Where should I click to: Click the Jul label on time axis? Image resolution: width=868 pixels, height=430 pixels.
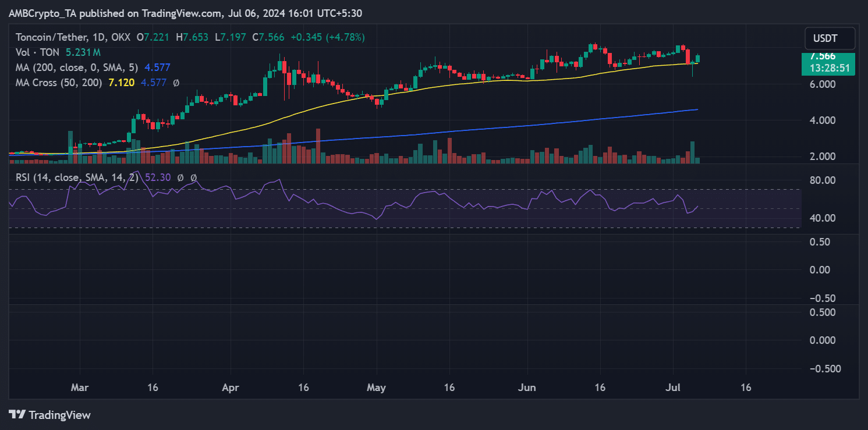(x=673, y=388)
